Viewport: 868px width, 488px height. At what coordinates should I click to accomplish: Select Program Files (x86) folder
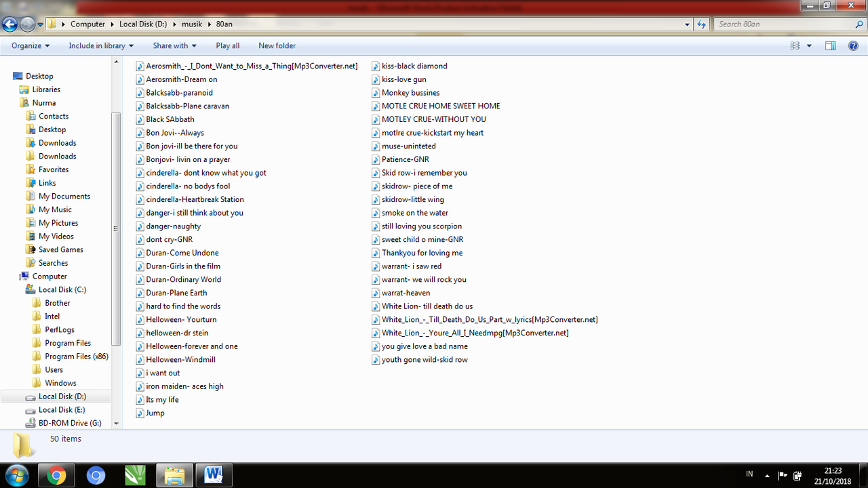pos(77,357)
